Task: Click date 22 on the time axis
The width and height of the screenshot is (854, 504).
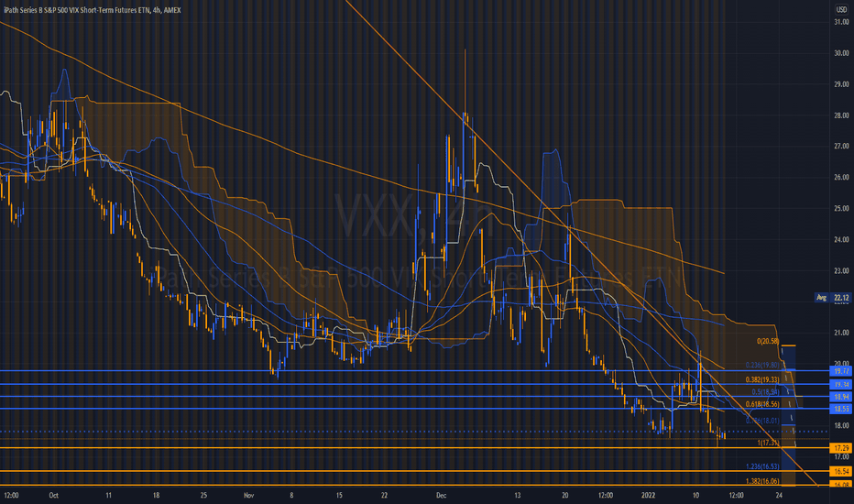Action: tap(384, 495)
